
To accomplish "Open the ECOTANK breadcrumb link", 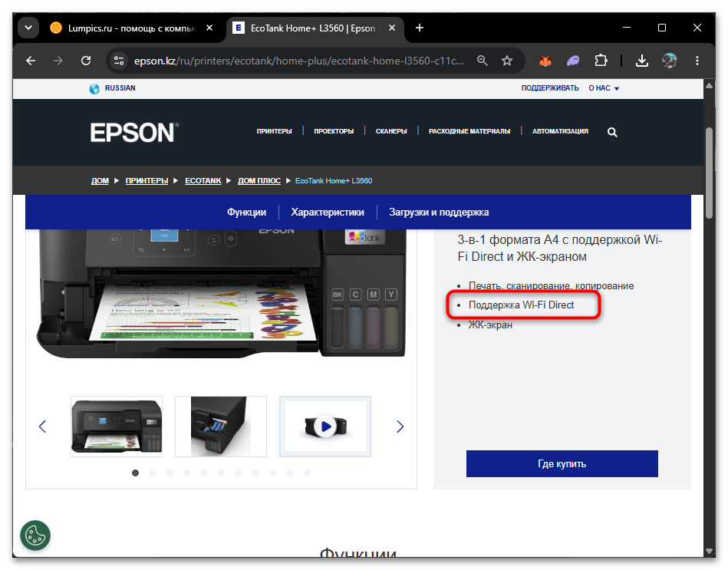I will pyautogui.click(x=203, y=180).
